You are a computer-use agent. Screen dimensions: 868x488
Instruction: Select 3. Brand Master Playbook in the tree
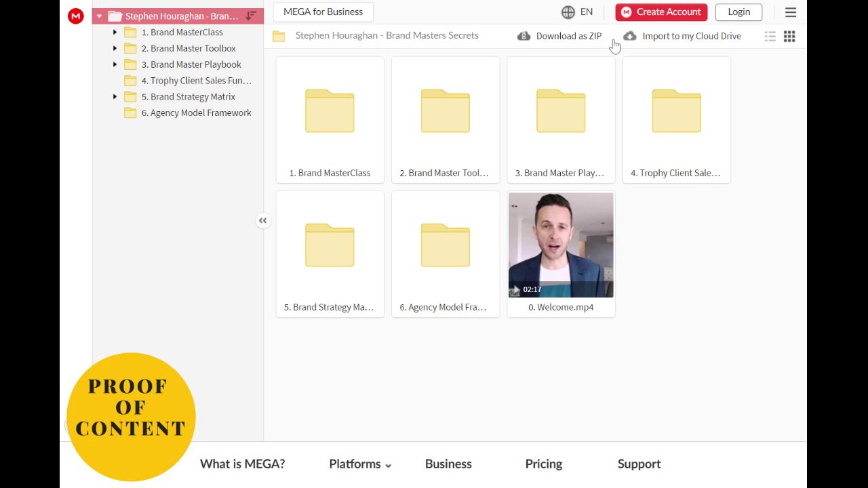click(x=191, y=64)
